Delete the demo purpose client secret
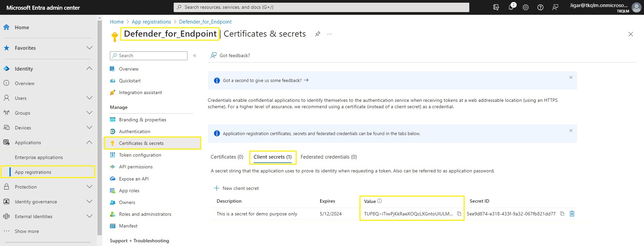 [572, 214]
